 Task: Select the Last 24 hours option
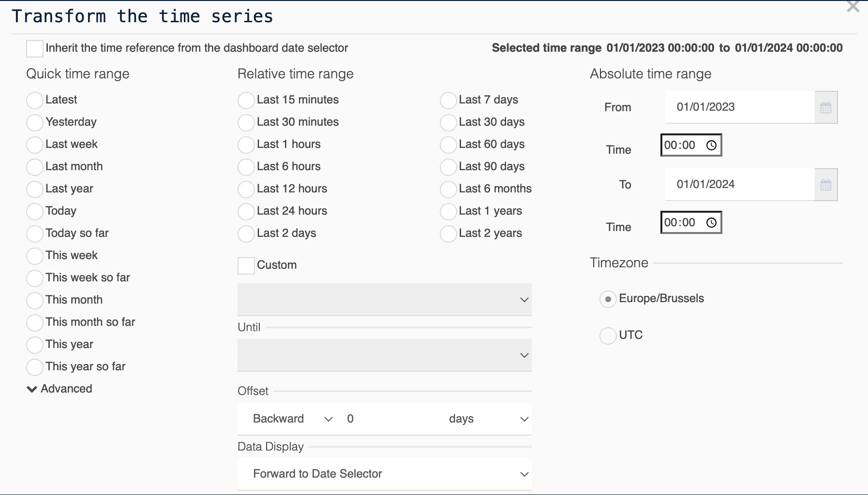coord(246,212)
